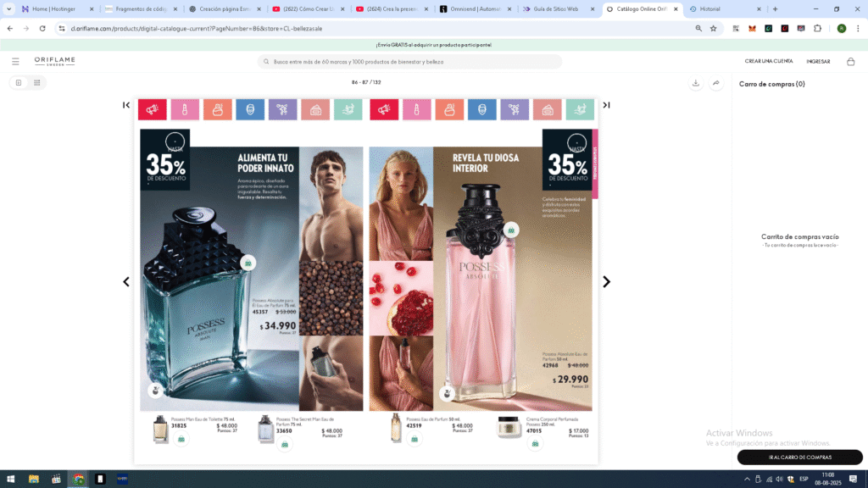Click the free shipping banner text
This screenshot has height=488, width=868.
[433, 45]
